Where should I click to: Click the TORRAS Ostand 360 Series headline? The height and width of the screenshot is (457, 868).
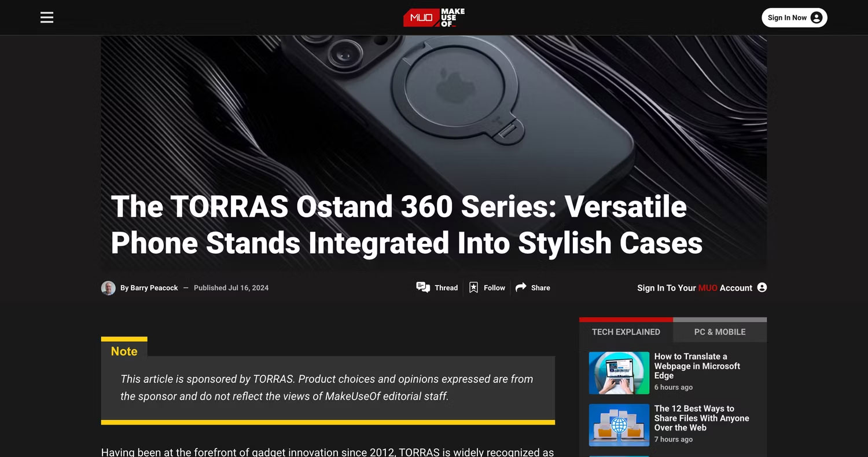tap(407, 225)
